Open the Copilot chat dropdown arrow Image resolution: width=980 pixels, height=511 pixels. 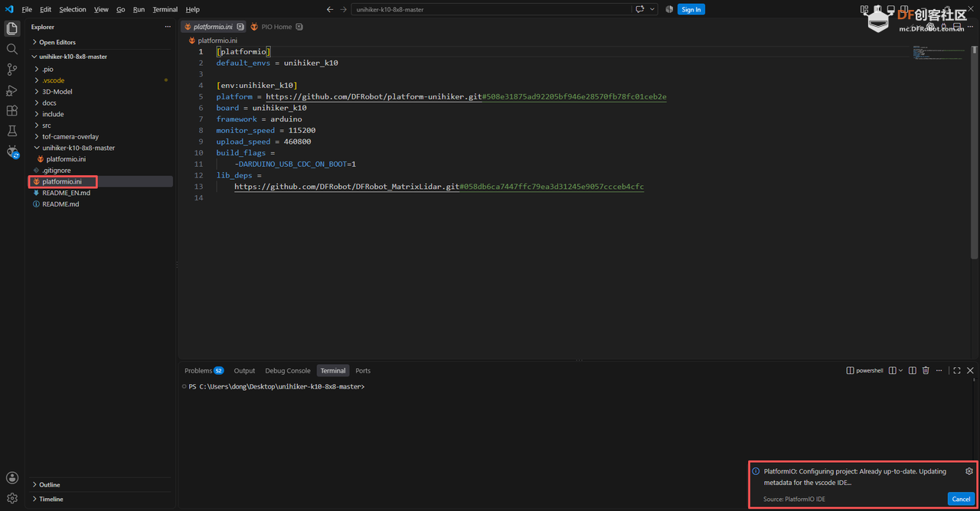652,9
